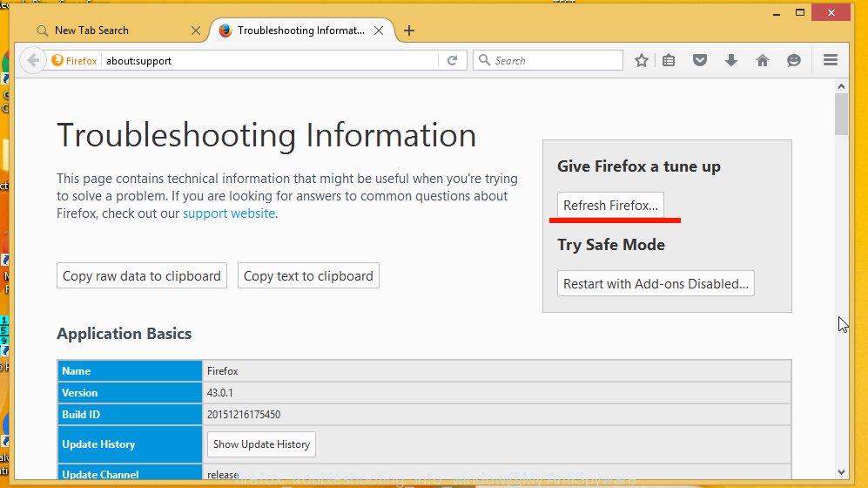This screenshot has height=488, width=868.
Task: Click the Refresh Firefox button
Action: [x=610, y=206]
